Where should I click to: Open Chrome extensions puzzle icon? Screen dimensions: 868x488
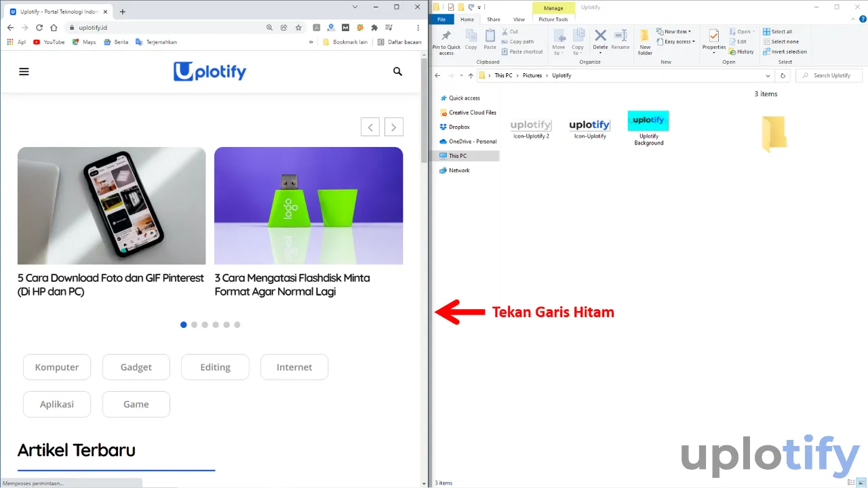[x=374, y=28]
